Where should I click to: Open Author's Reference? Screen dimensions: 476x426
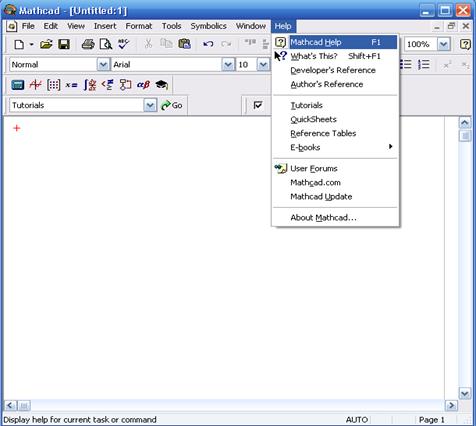336,84
